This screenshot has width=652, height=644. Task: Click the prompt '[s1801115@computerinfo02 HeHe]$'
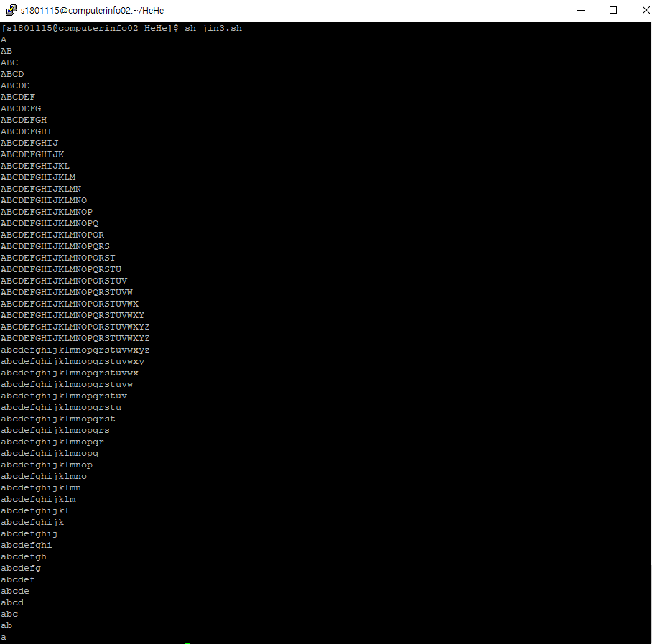click(x=90, y=28)
